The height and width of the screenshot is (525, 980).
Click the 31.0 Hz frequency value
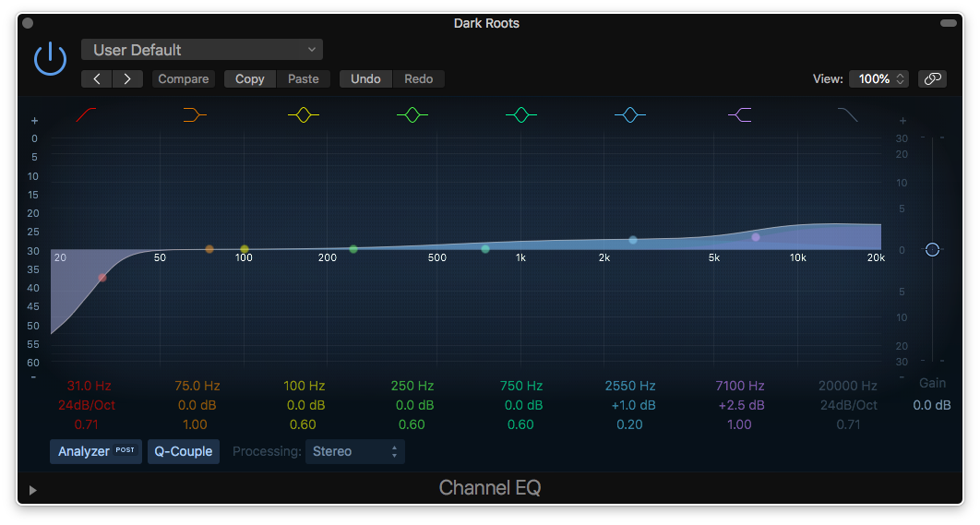89,386
